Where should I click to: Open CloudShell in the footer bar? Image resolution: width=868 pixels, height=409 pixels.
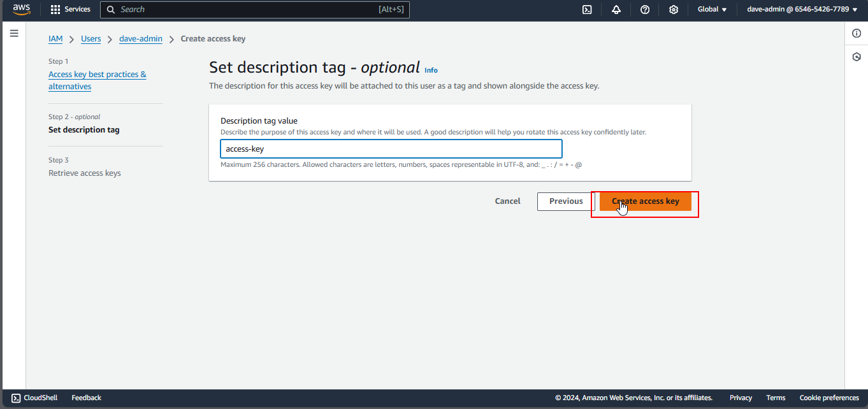coord(34,398)
